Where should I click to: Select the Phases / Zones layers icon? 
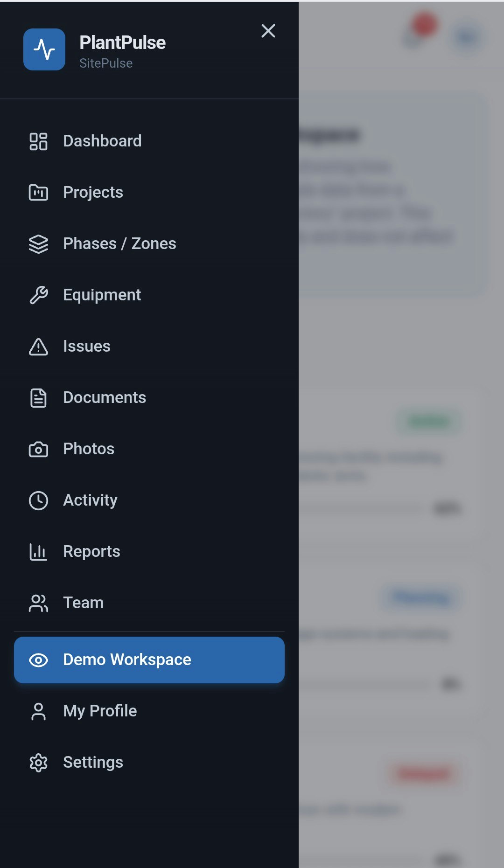pos(39,244)
